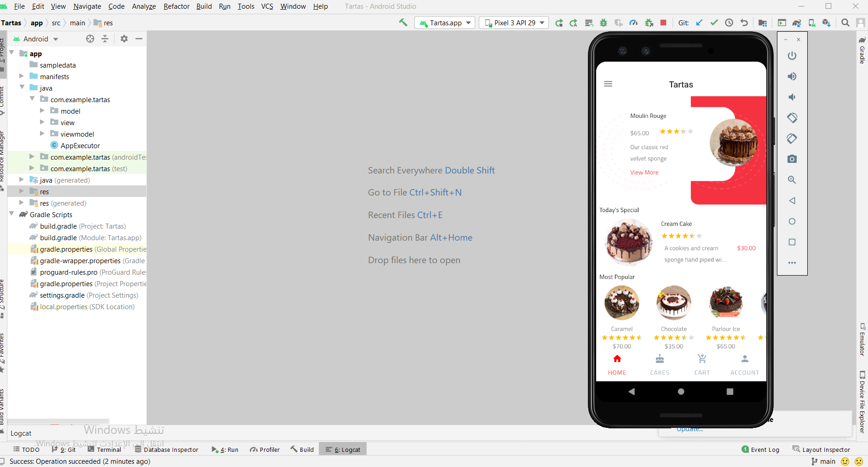Viewport: 868px width, 467px height.
Task: Open the Profiler tool window tab
Action: (265, 450)
